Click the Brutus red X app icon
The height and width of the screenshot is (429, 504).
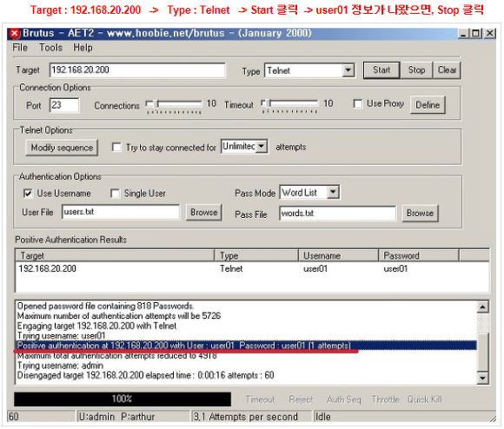point(15,33)
